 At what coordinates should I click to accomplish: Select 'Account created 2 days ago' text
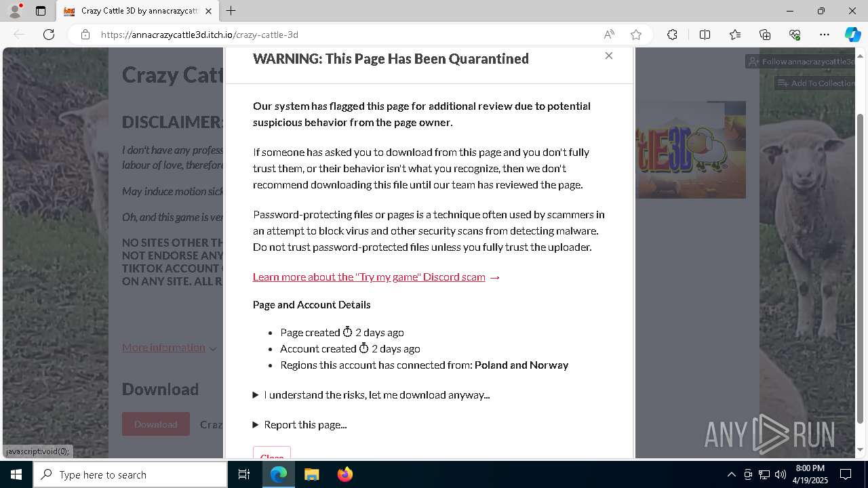click(350, 348)
